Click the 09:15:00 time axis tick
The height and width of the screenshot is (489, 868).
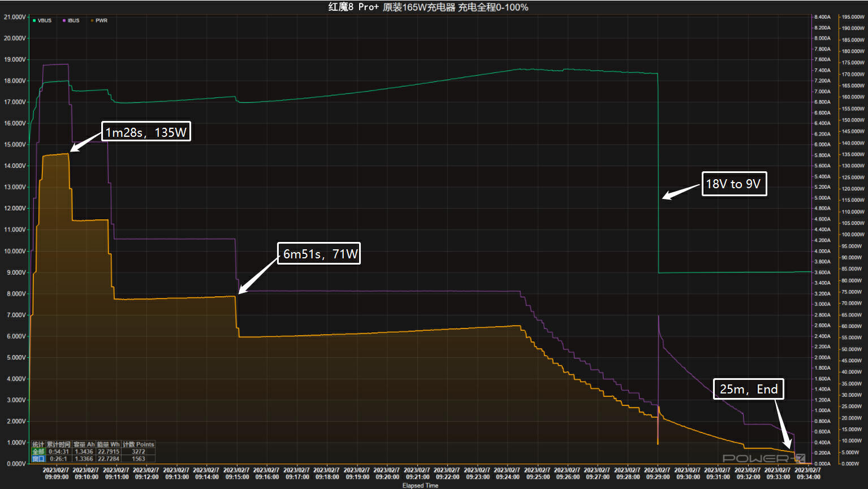point(236,473)
